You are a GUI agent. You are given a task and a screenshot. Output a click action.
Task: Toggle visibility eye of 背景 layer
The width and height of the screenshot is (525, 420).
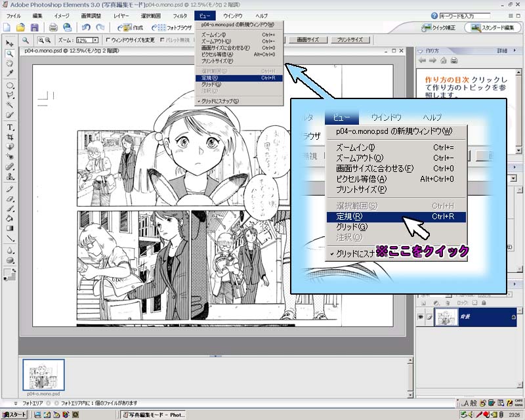pos(421,316)
